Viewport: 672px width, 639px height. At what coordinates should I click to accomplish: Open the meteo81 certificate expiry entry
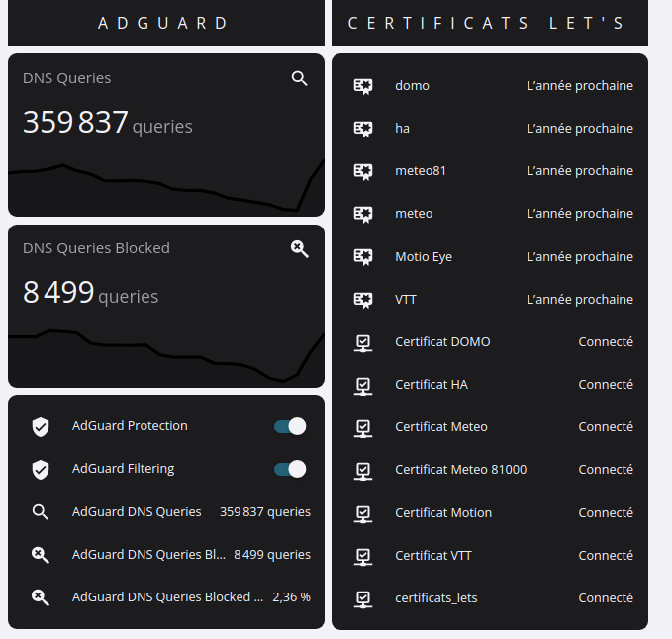click(490, 171)
